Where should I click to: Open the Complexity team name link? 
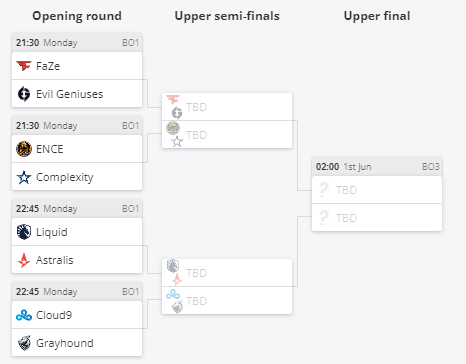point(65,177)
